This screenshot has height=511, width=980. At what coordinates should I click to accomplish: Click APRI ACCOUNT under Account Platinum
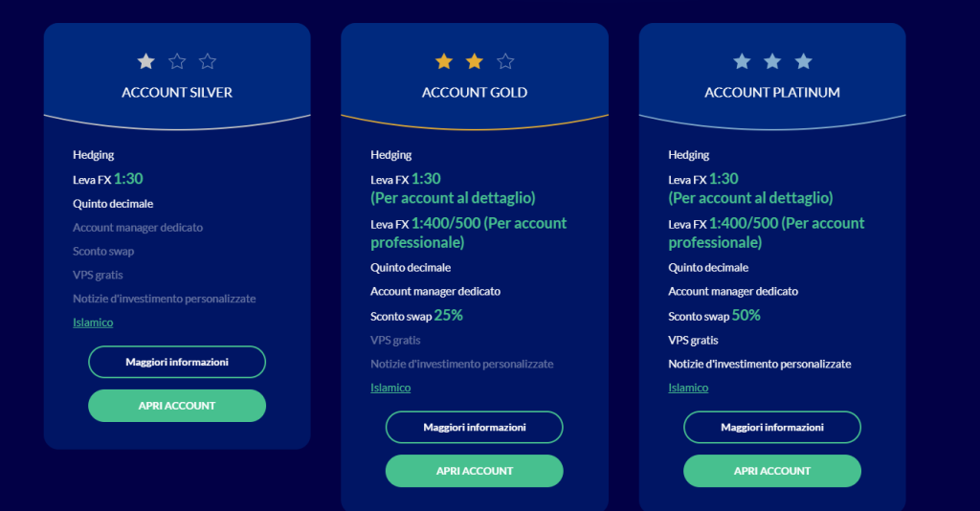772,471
